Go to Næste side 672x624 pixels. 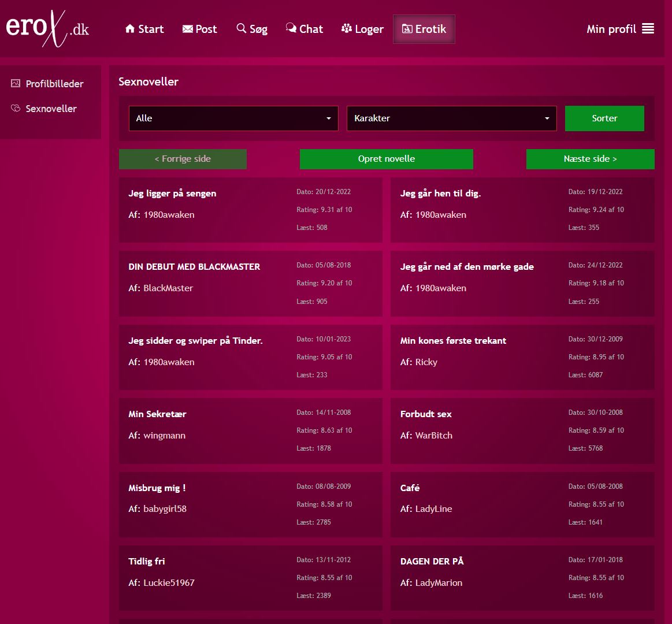tap(590, 159)
